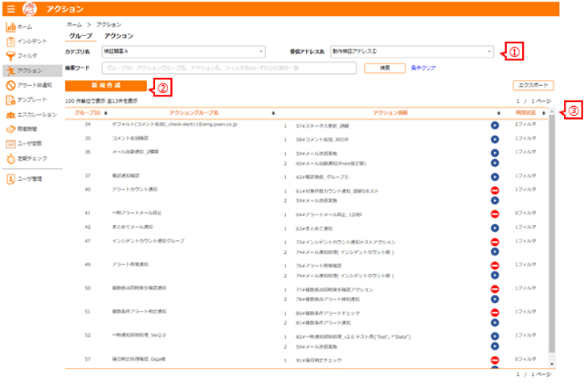
Task: Click the red stop icon for action 91#
Action: coord(495,360)
